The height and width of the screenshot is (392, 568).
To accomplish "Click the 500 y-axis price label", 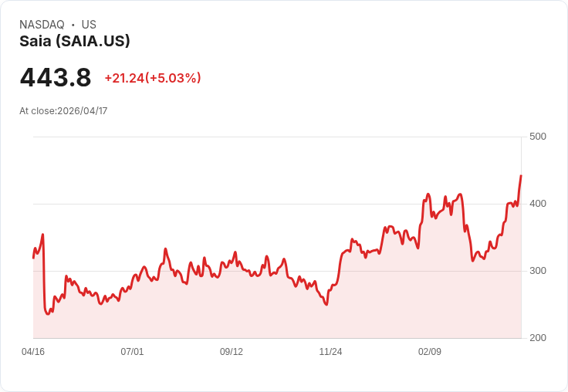I will tap(537, 137).
